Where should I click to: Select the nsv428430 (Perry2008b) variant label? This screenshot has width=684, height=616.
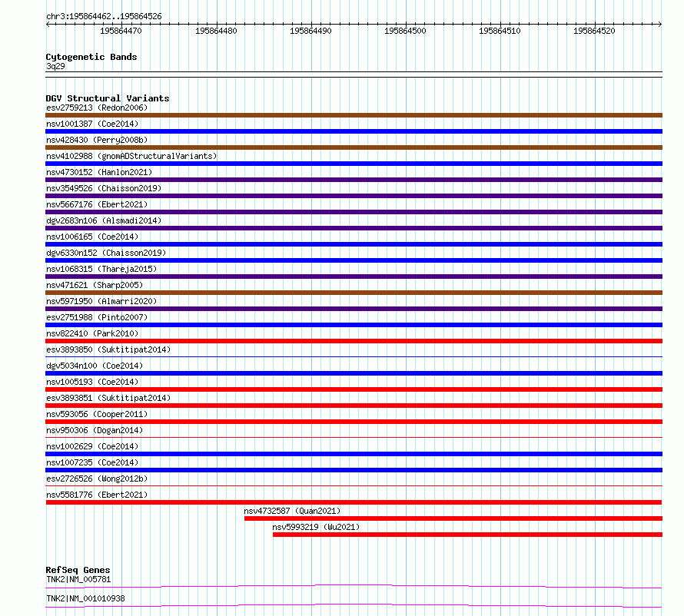97,140
